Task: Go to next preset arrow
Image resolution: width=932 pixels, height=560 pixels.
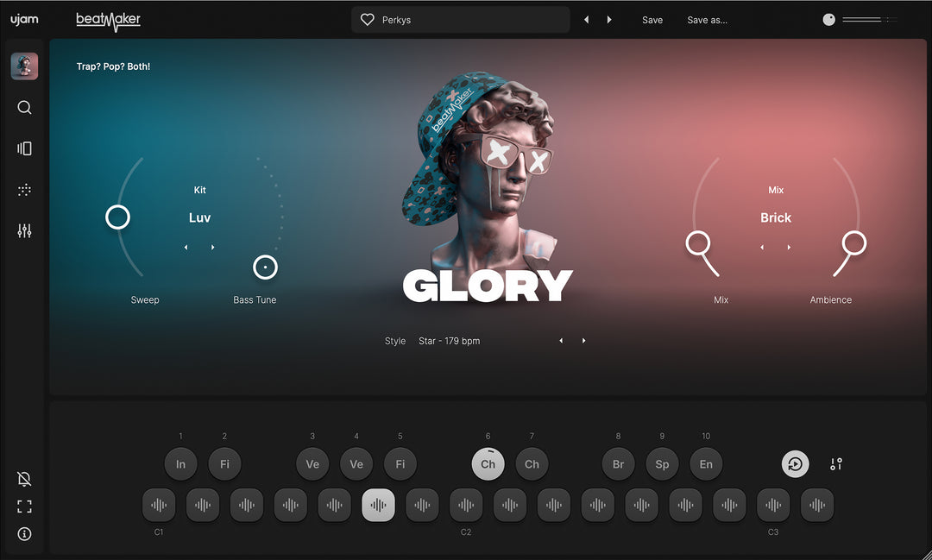Action: click(x=609, y=20)
